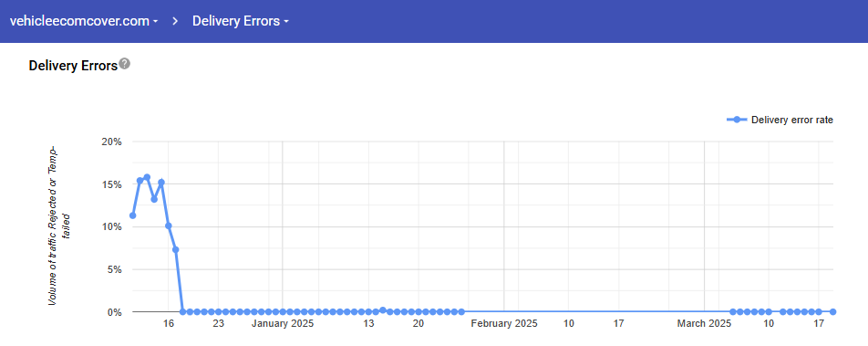Screen dimensions: 868x346
Task: Click the January 2025 axis label
Action: tap(283, 324)
